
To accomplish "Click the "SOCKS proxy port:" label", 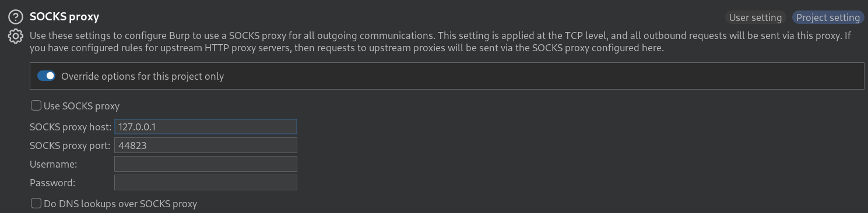I will pos(70,145).
